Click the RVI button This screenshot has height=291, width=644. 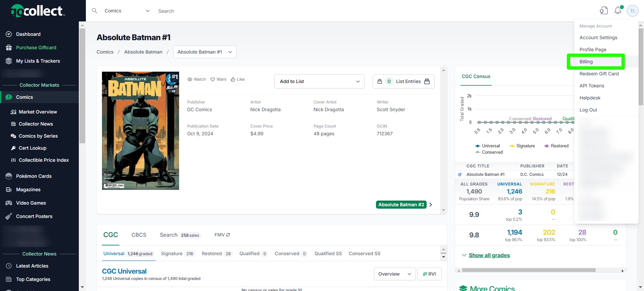tap(429, 274)
